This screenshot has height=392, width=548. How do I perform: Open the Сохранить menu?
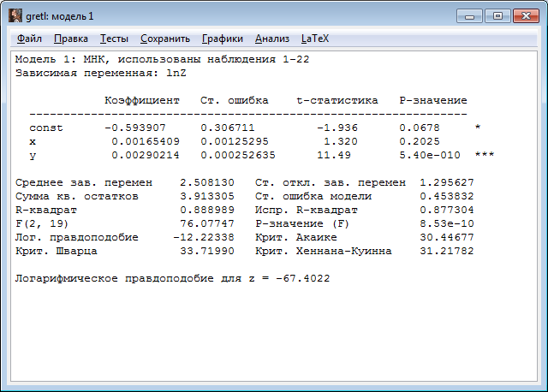pos(165,39)
